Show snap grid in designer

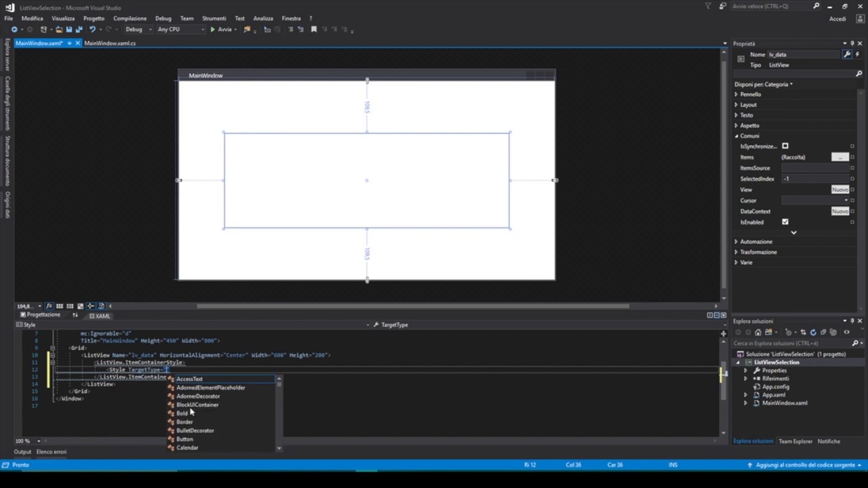[60, 306]
